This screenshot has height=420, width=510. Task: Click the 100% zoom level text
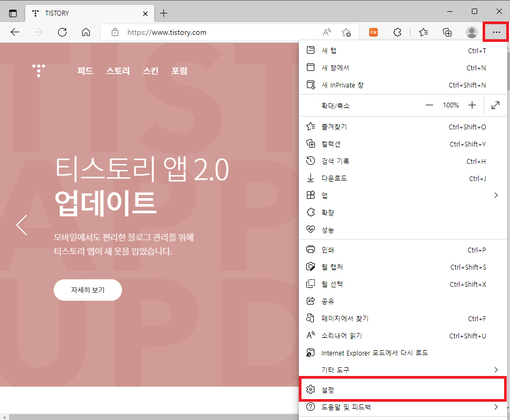coord(451,105)
